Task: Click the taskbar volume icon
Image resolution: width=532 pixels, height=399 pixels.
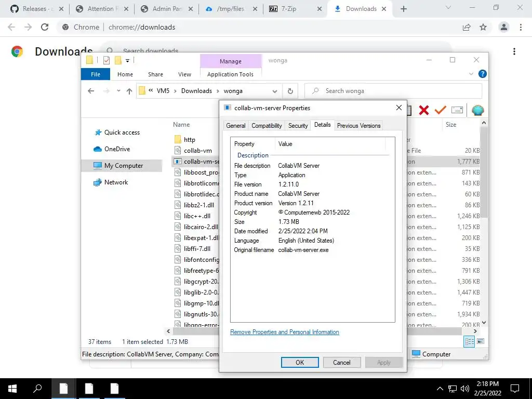Action: [x=465, y=389]
